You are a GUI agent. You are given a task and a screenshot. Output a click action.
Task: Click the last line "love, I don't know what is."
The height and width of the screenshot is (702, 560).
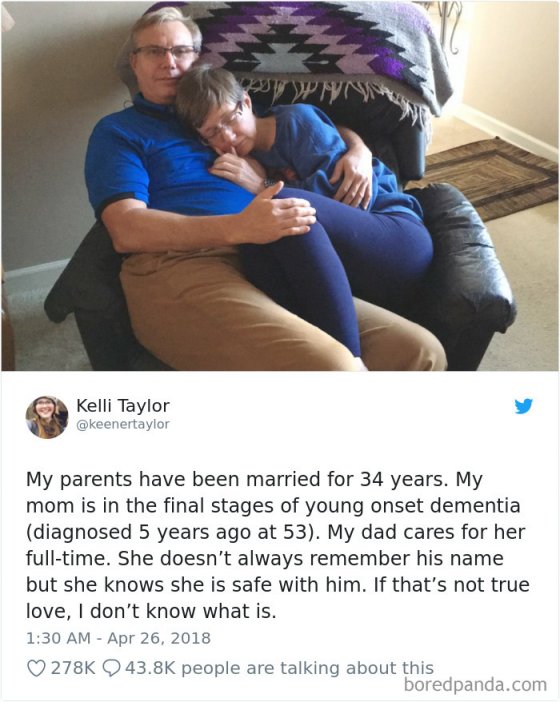[151, 611]
